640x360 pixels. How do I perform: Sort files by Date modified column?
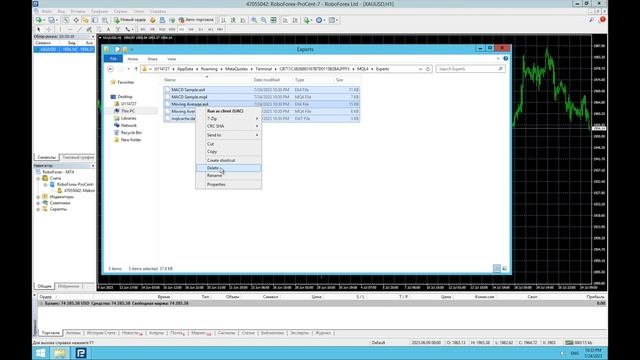[271, 80]
